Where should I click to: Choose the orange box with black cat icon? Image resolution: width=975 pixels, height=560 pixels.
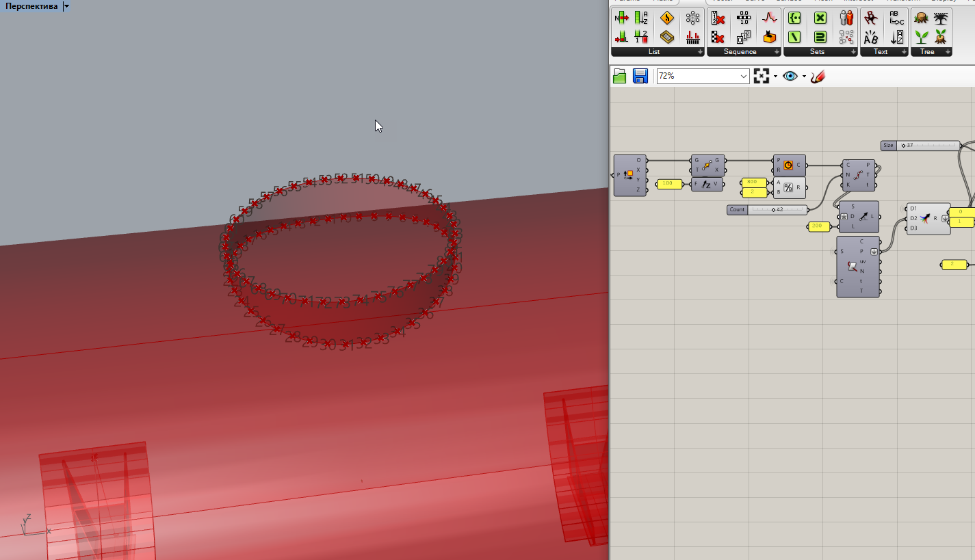click(770, 37)
